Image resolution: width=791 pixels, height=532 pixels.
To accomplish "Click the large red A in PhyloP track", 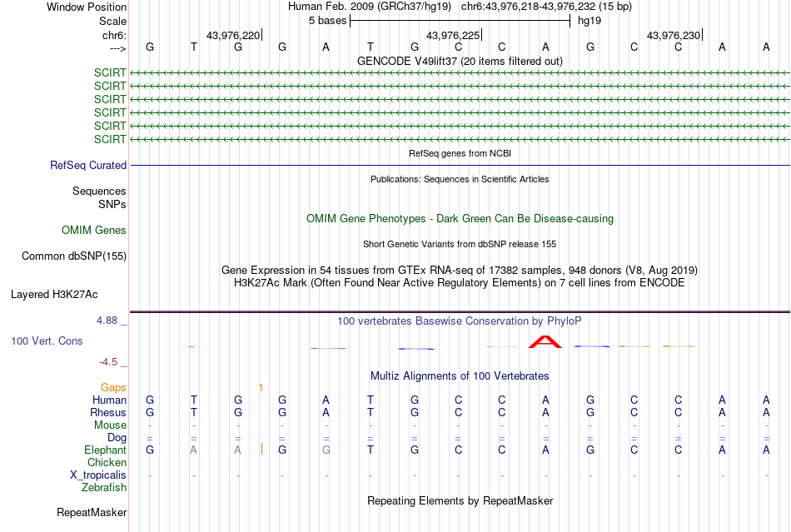I will click(x=545, y=342).
